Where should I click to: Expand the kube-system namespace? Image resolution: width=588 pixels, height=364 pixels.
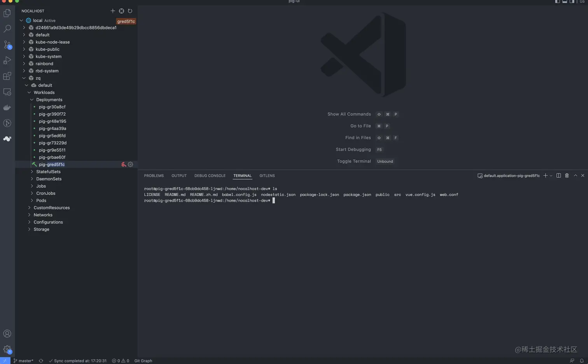click(24, 56)
